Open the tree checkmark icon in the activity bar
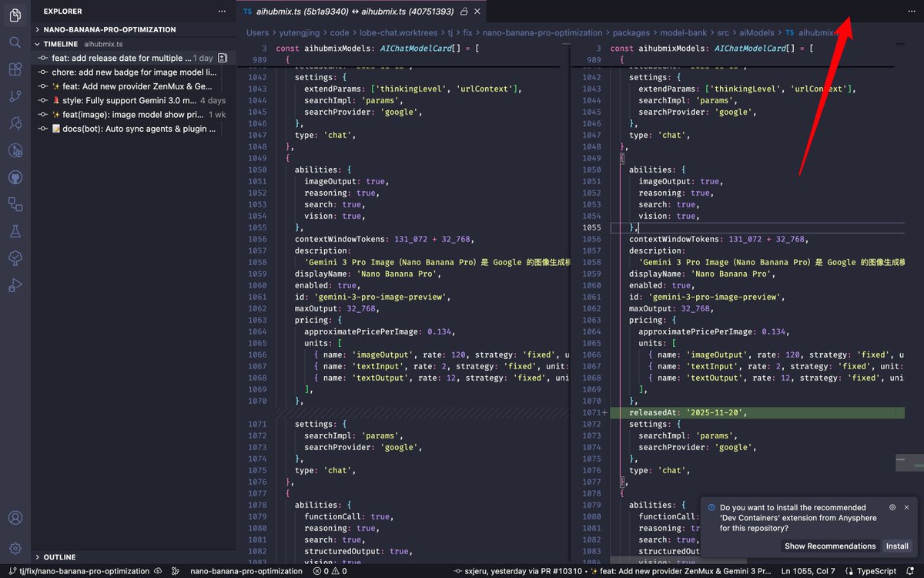The image size is (924, 578). [15, 258]
